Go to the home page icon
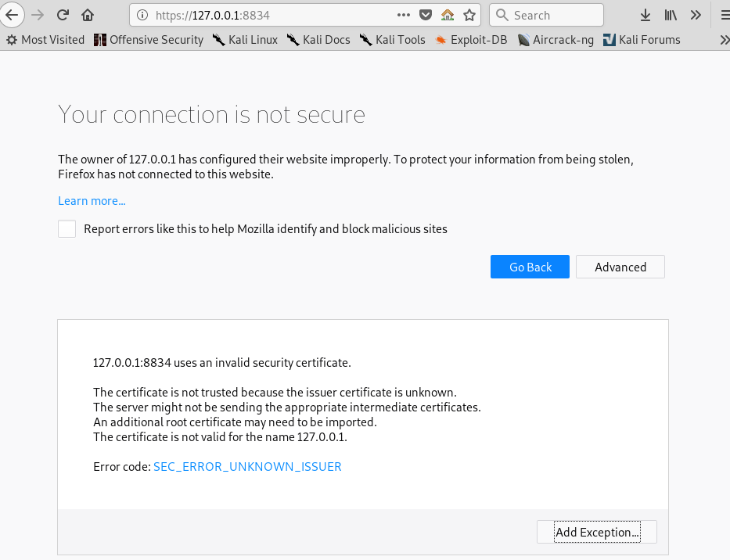The width and height of the screenshot is (730, 560). point(88,15)
